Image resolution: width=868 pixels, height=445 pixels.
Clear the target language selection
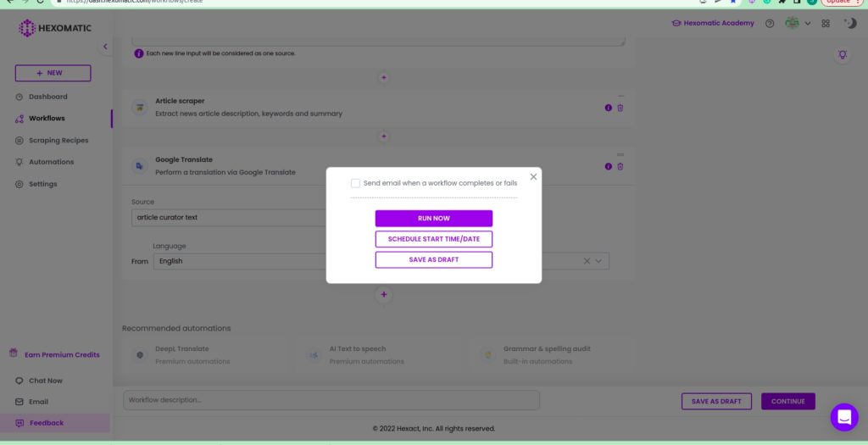[587, 261]
